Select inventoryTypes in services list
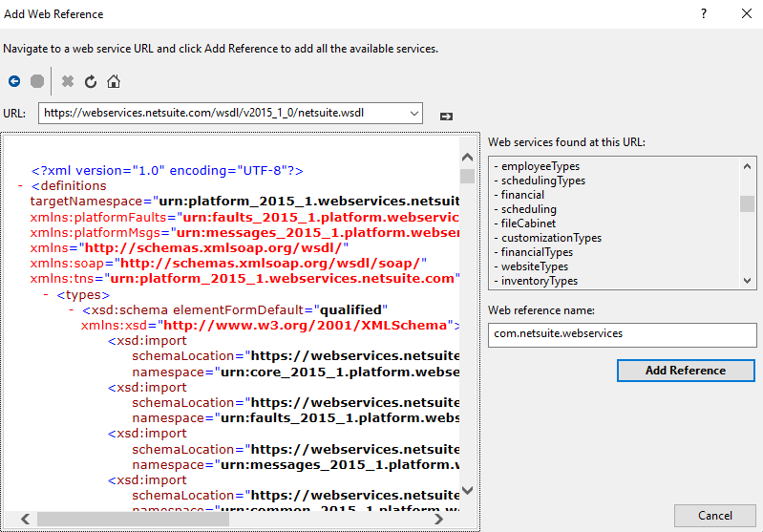Viewport: 763px width, 532px height. [540, 281]
